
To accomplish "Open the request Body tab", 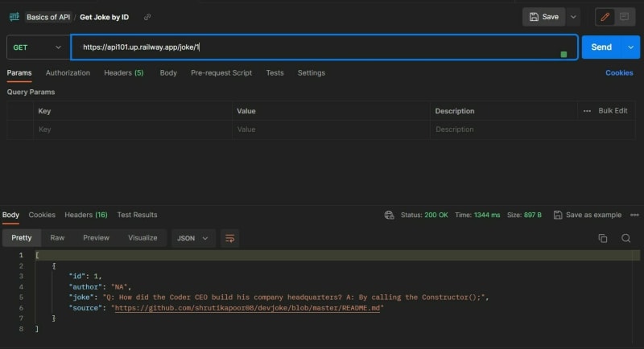I will point(168,73).
